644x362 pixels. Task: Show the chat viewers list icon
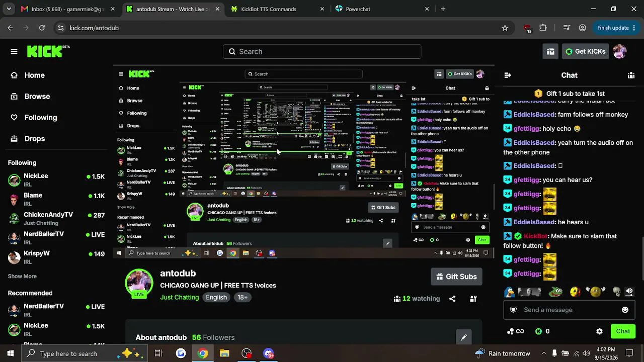coord(631,75)
